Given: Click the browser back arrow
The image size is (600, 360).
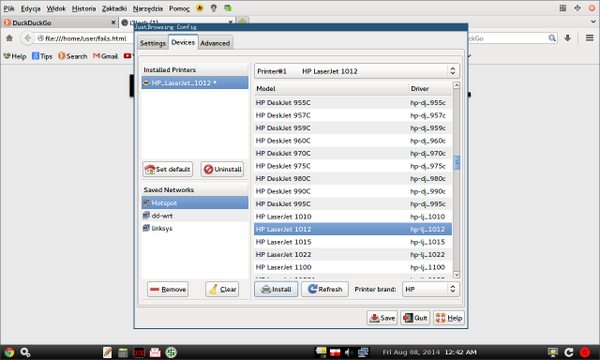Looking at the screenshot, I should click(x=27, y=38).
